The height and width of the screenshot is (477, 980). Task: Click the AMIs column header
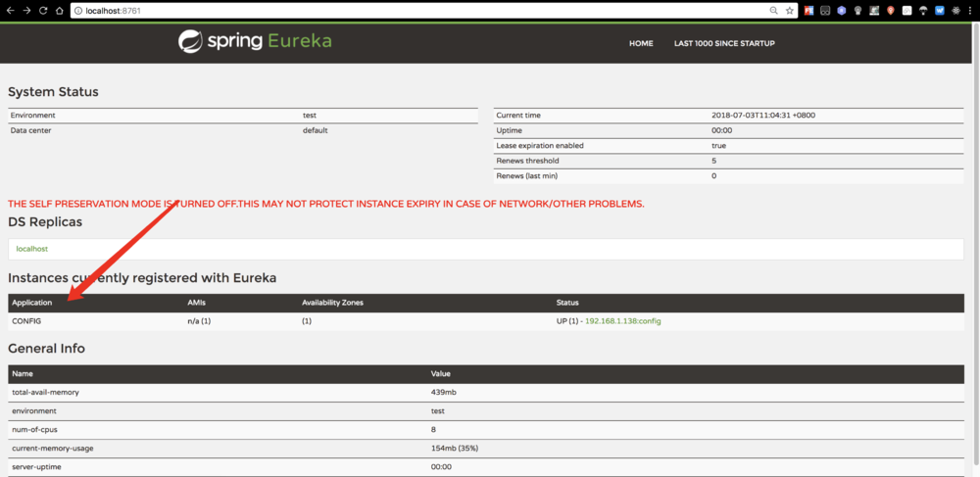[x=196, y=303]
